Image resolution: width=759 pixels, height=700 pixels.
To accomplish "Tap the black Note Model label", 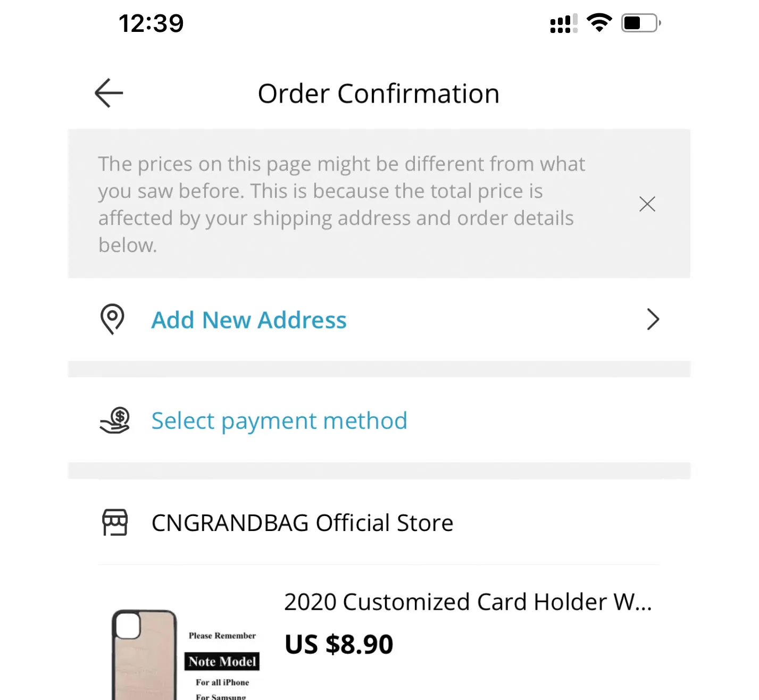I will (x=222, y=661).
